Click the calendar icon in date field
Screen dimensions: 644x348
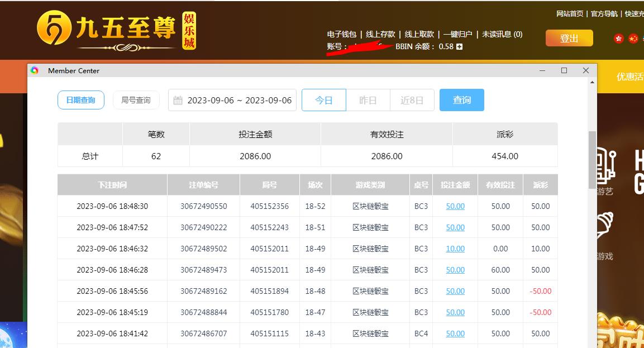178,101
